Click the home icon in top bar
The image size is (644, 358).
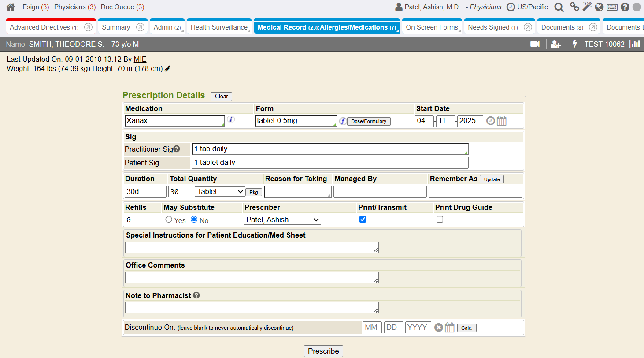click(x=11, y=7)
